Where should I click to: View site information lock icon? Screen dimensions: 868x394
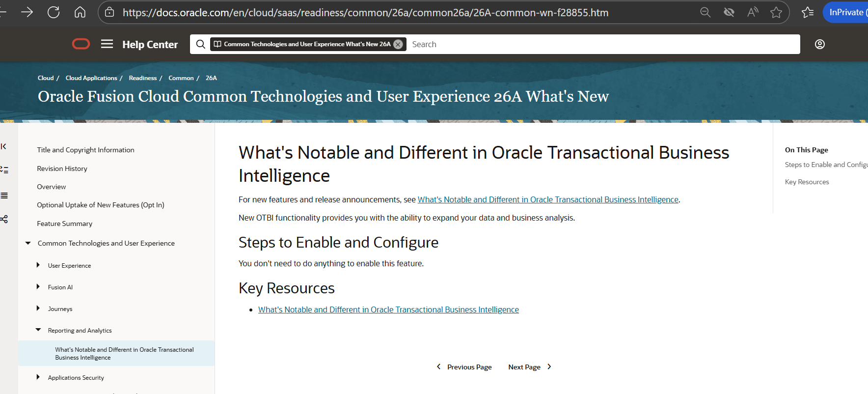click(x=110, y=12)
